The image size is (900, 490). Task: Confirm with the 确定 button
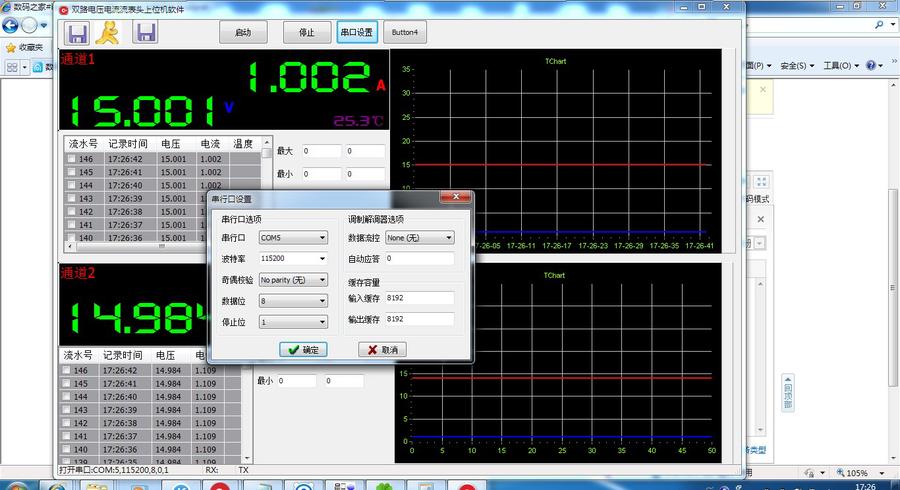pyautogui.click(x=302, y=350)
